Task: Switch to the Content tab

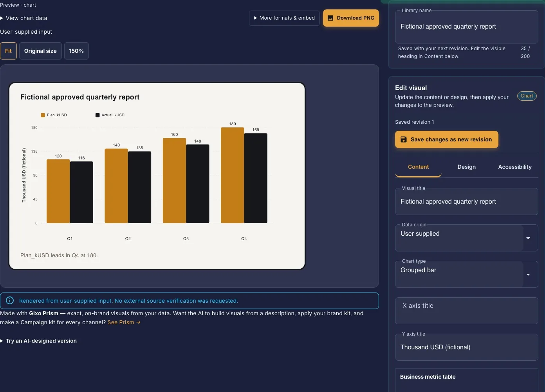Action: pos(418,167)
